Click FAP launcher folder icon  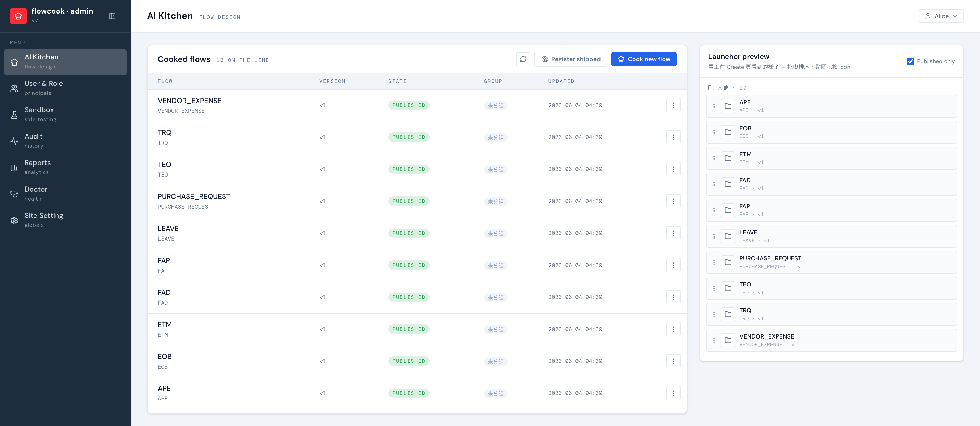(x=728, y=210)
